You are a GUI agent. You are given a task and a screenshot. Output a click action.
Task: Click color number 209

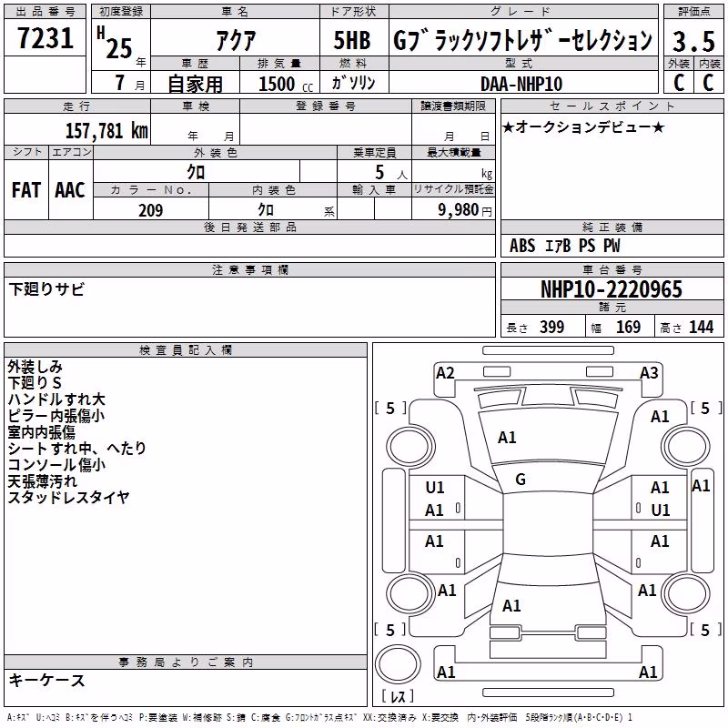coord(151,210)
